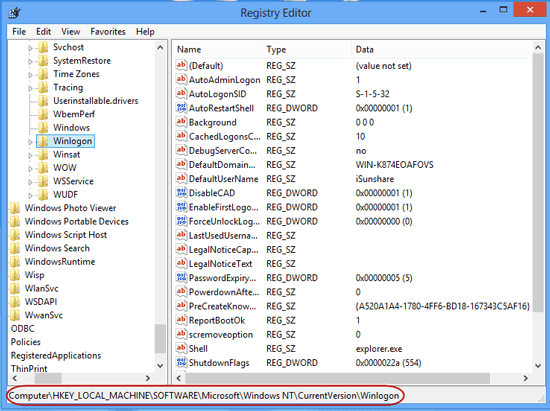550x411 pixels.
Task: Open the Edit menu
Action: pyautogui.click(x=43, y=32)
